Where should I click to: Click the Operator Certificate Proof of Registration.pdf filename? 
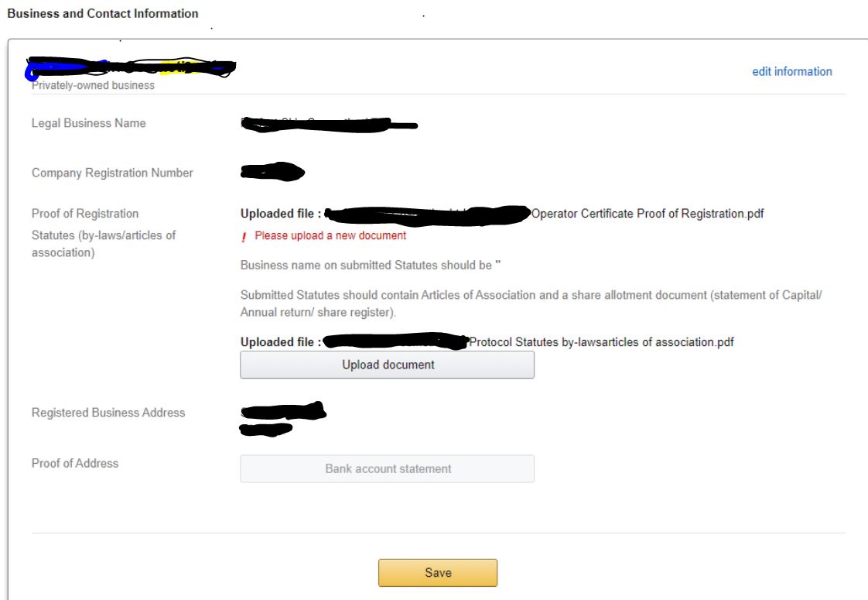[647, 214]
